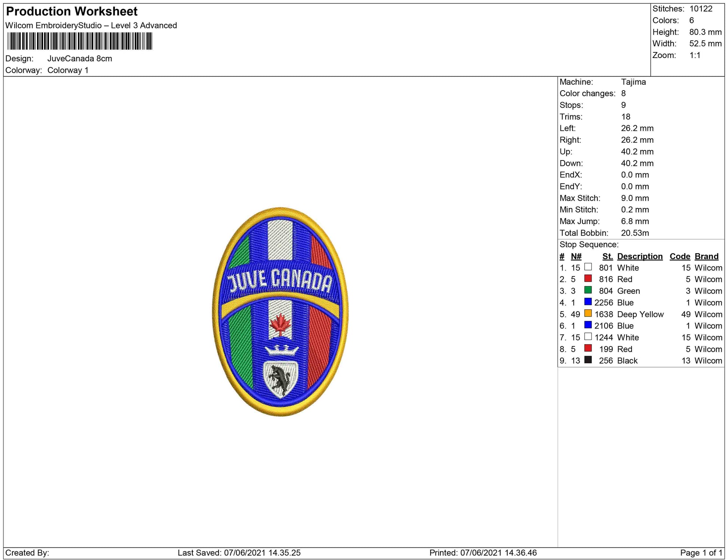The height and width of the screenshot is (560, 728).
Task: Select the green swatch in stop sequence
Action: 588,290
